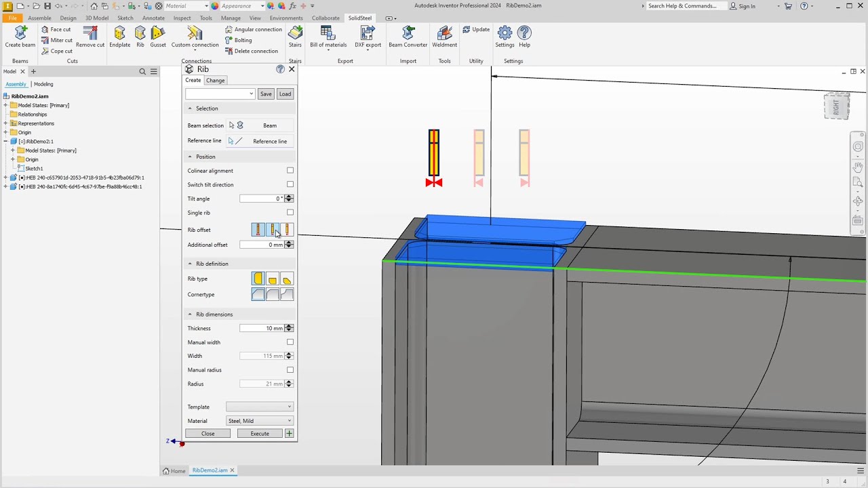Enable Single rib checkbox
The height and width of the screenshot is (488, 868).
(x=290, y=212)
